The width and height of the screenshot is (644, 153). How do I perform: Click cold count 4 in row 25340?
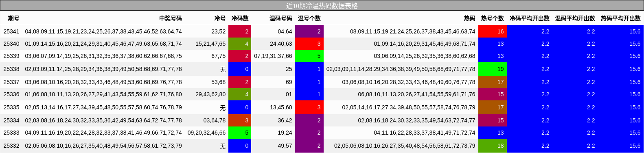[x=240, y=44]
